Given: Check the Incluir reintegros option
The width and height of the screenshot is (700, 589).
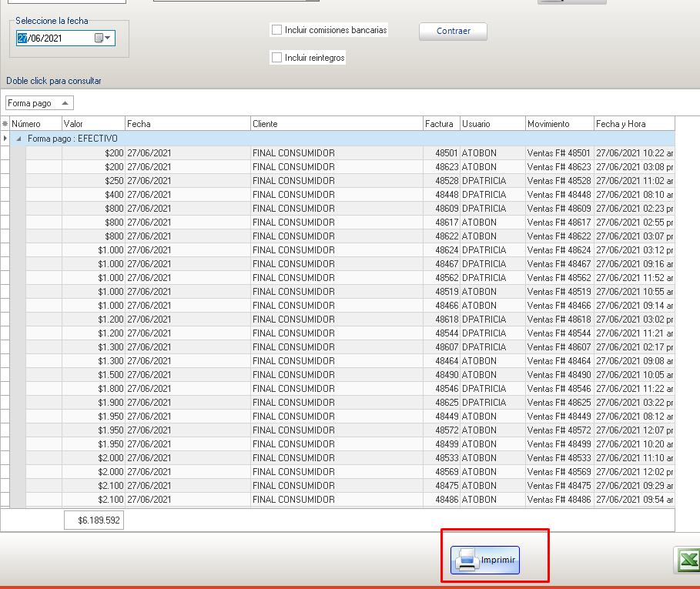Looking at the screenshot, I should (x=276, y=57).
